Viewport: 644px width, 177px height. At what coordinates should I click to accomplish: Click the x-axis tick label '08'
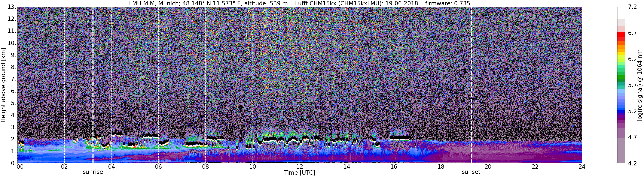pyautogui.click(x=205, y=167)
